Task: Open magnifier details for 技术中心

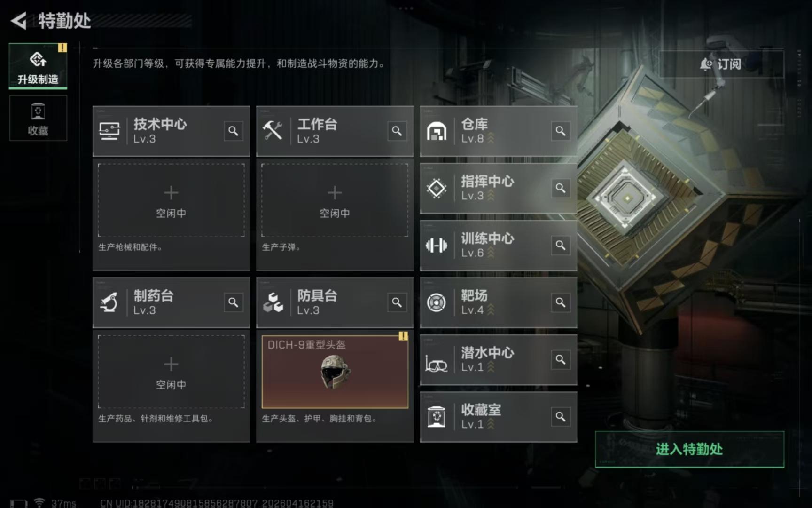Action: coord(233,131)
